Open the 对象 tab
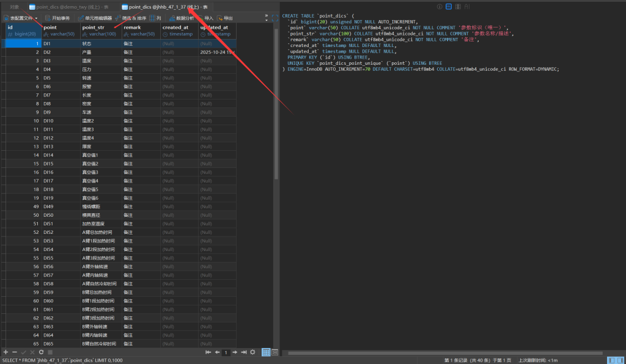626x364 pixels. (x=14, y=7)
